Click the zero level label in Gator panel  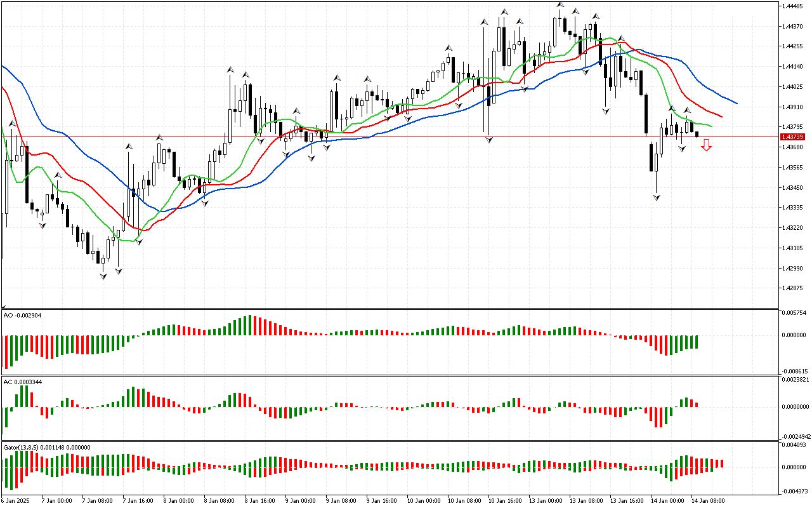coord(794,467)
